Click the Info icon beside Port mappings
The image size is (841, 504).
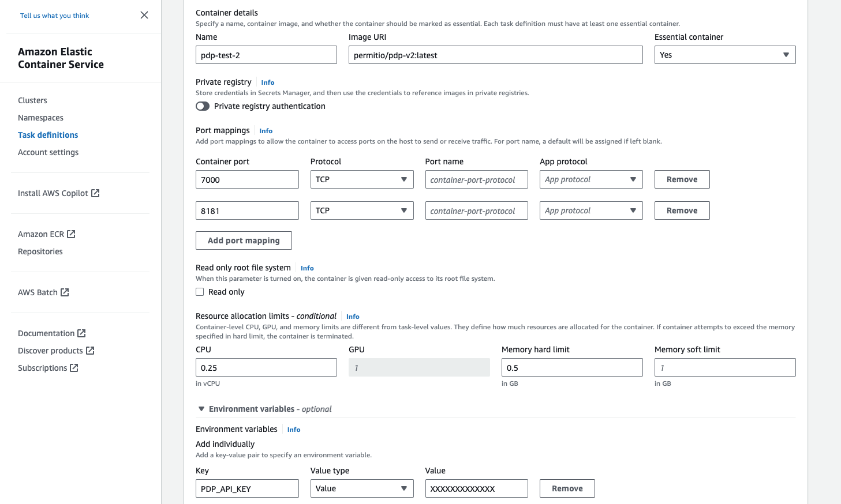pos(266,130)
